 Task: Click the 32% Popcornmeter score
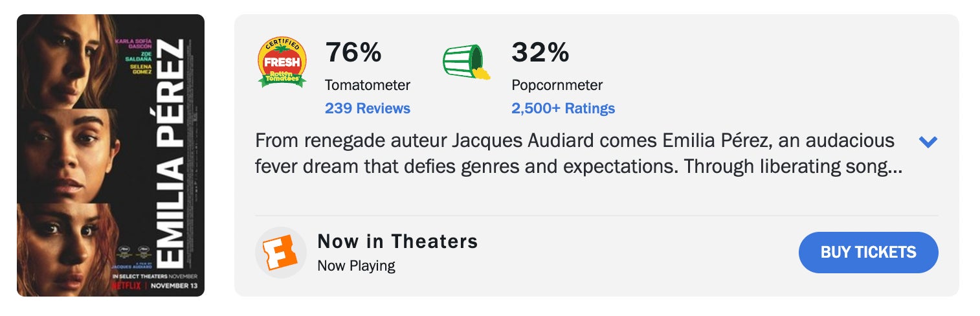(x=540, y=52)
